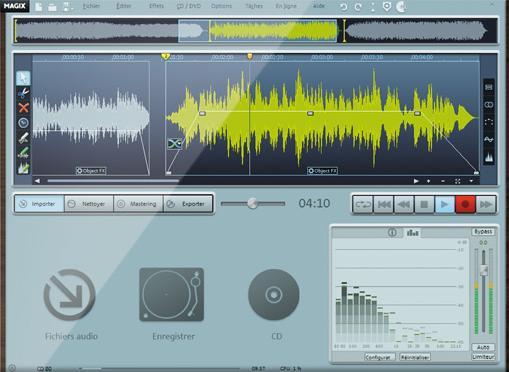Select the scissors cut tool
509x372 pixels.
coord(23,93)
